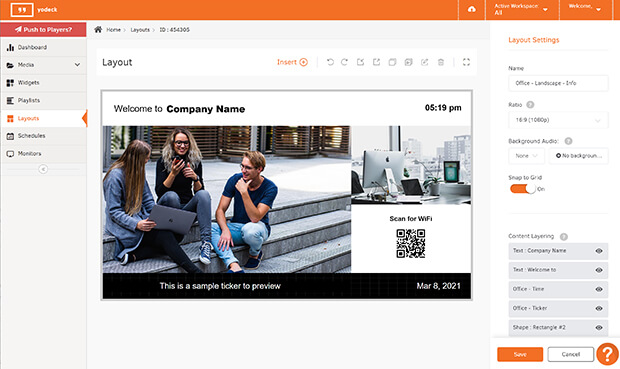620x369 pixels.
Task: Click the Playlists icon in sidebar
Action: click(x=10, y=101)
